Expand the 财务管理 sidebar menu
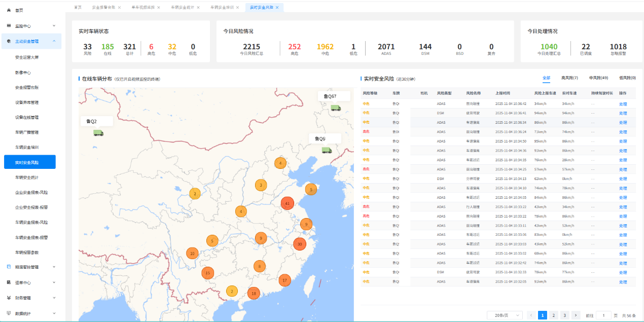Viewport: 644px width, 322px height. pyautogui.click(x=54, y=298)
